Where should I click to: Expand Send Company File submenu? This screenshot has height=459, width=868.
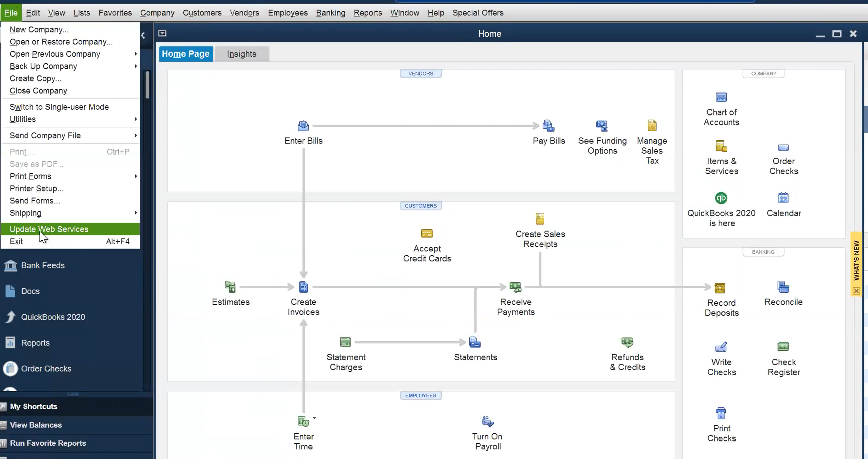click(x=70, y=135)
